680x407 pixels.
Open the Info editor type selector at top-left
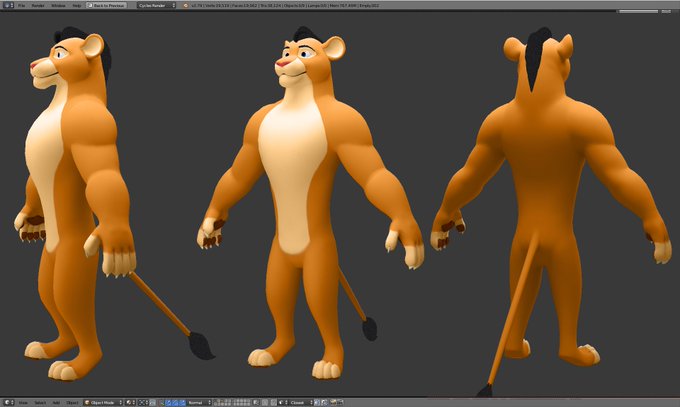tap(8, 5)
